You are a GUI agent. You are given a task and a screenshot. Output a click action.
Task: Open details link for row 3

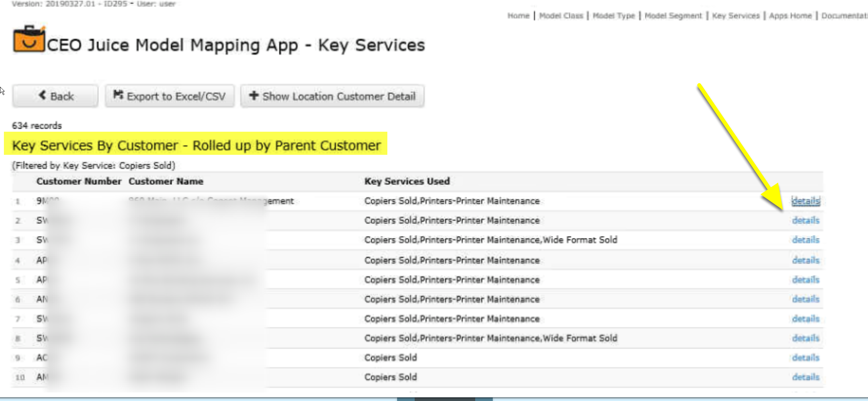tap(806, 240)
